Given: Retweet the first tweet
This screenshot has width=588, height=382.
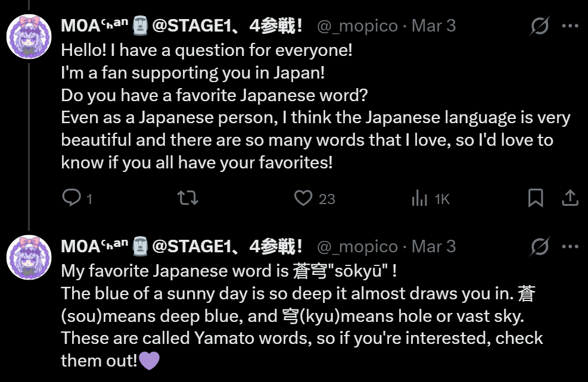Looking at the screenshot, I should click(x=188, y=198).
